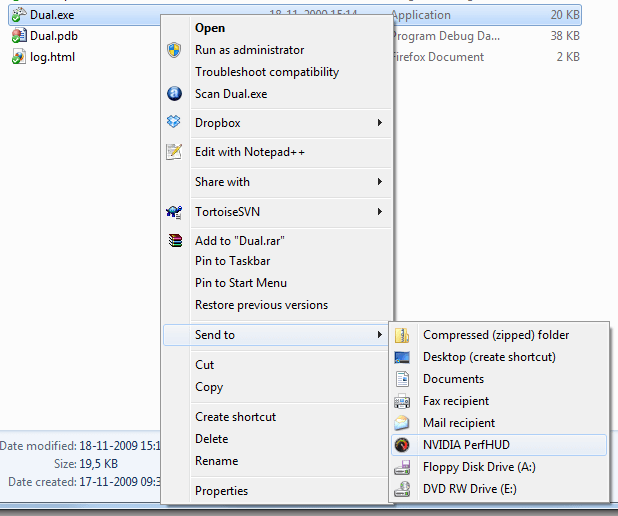
Task: Click the Floppy Disk Drive icon
Action: (x=402, y=467)
